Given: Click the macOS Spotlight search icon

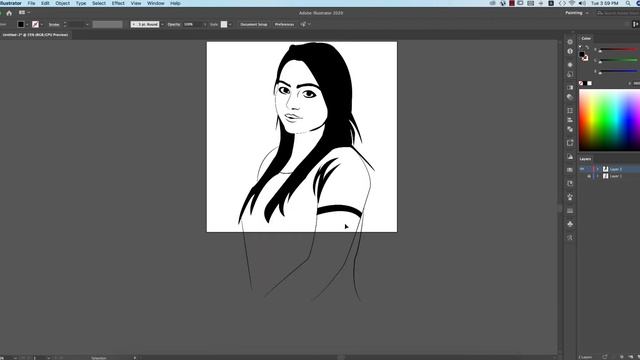Looking at the screenshot, I should click(x=628, y=3).
